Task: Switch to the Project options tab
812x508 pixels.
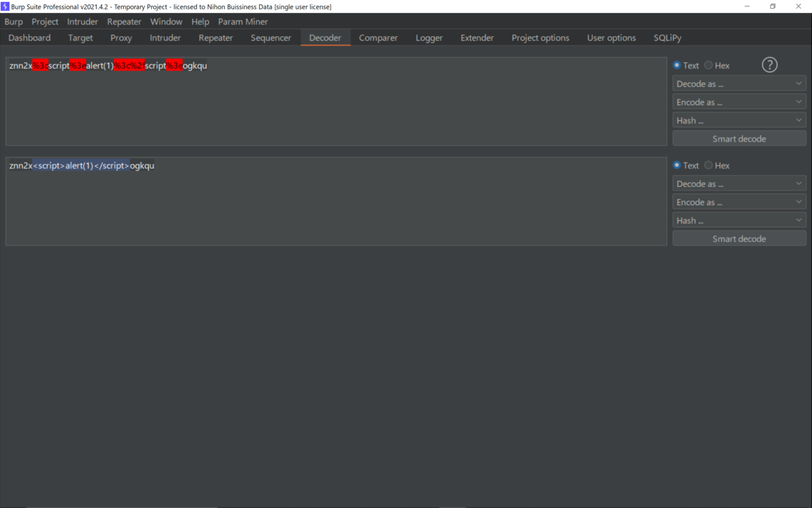Action: tap(541, 38)
